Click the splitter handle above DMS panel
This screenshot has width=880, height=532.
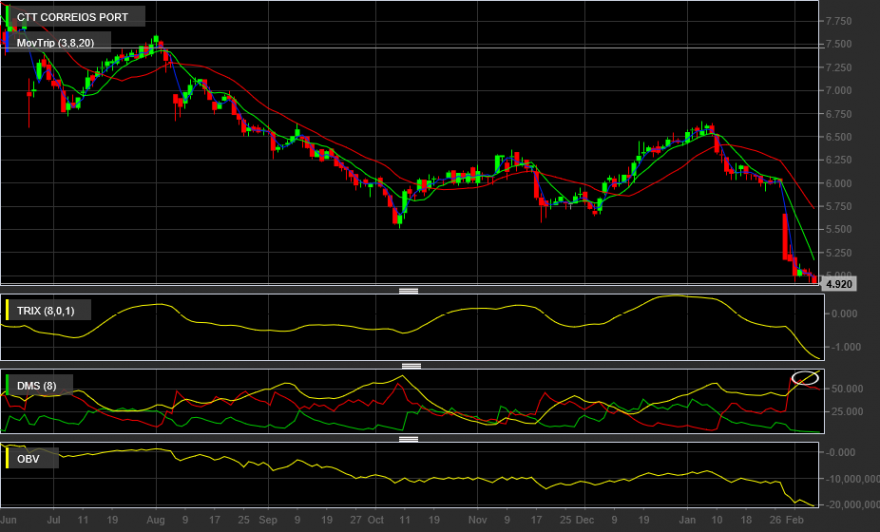click(411, 366)
